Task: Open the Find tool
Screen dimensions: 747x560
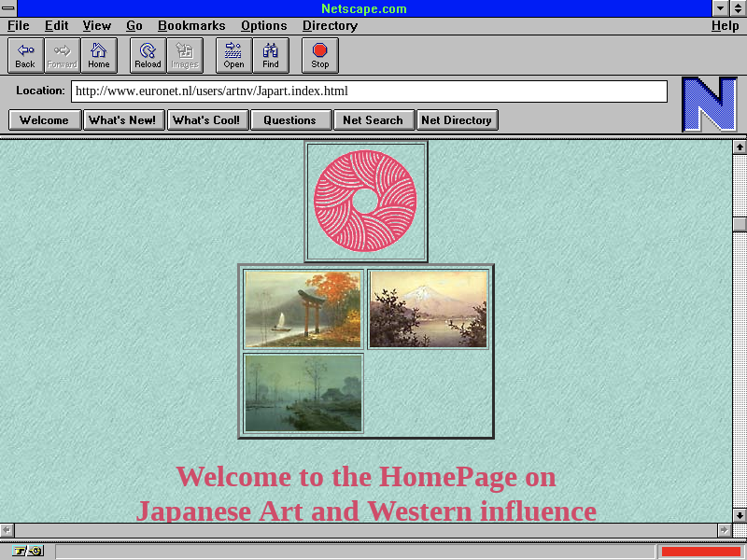Action: 271,56
